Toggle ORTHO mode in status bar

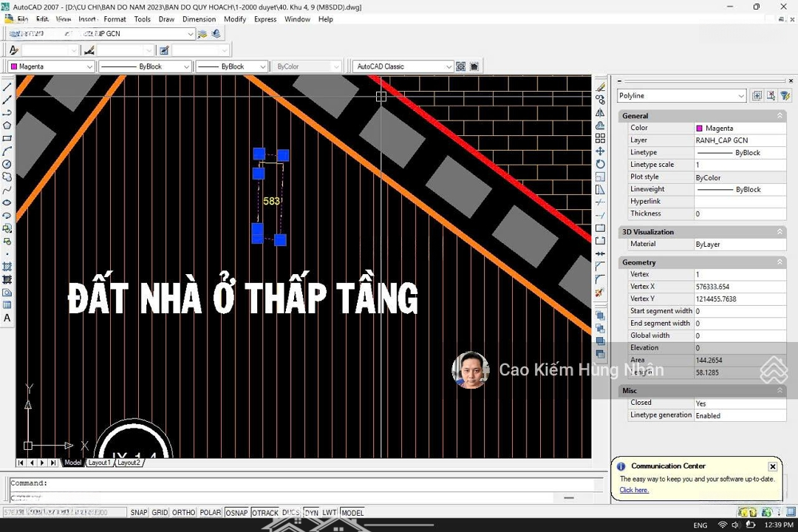184,513
